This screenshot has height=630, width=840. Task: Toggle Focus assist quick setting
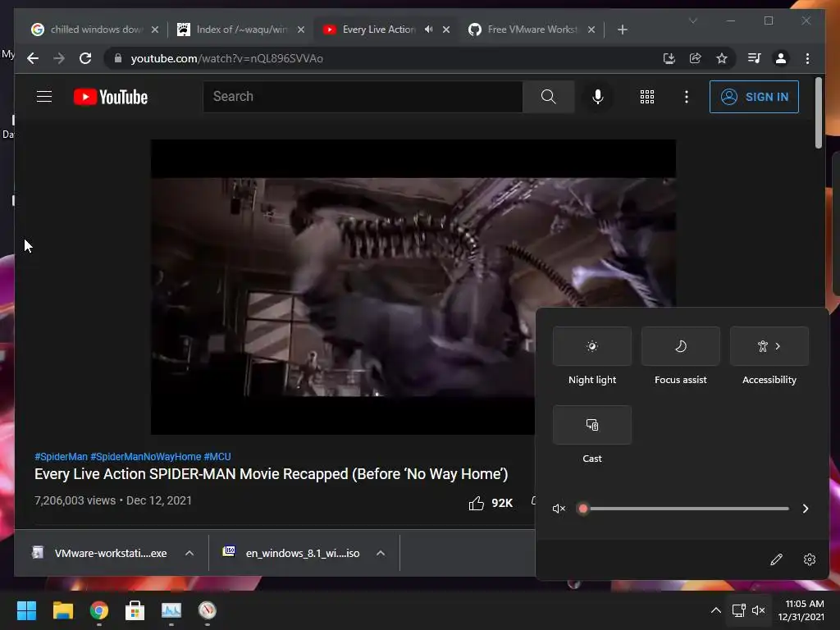(680, 346)
